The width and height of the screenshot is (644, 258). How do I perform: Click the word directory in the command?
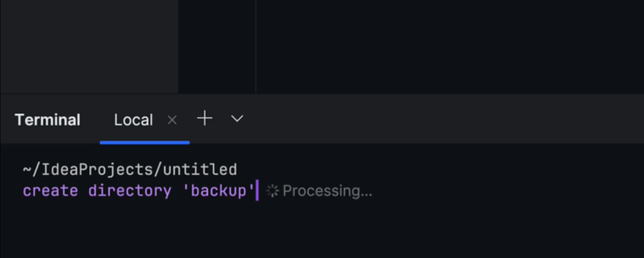point(130,191)
